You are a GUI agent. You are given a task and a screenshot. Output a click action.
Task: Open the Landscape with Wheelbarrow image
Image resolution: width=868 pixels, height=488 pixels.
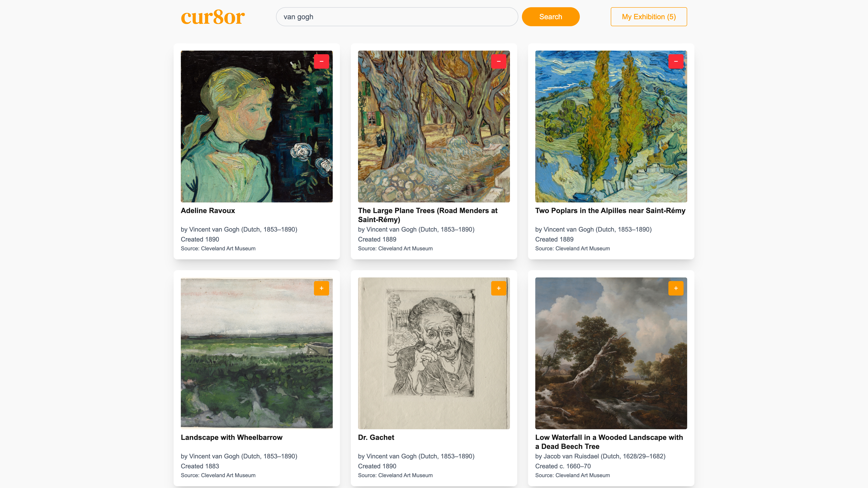tap(257, 353)
